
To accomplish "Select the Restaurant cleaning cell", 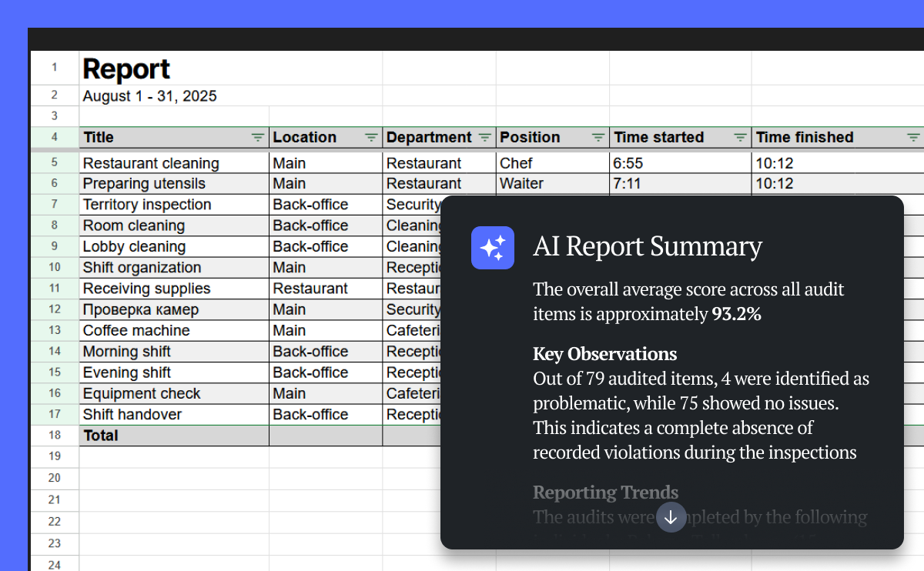I will click(151, 163).
